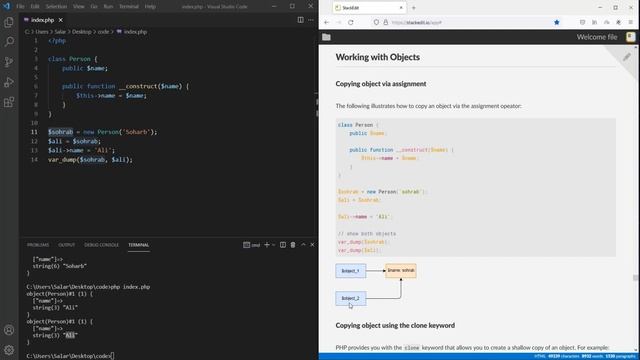Click line 11 in the gutter
This screenshot has height=360, width=640.
click(34, 132)
